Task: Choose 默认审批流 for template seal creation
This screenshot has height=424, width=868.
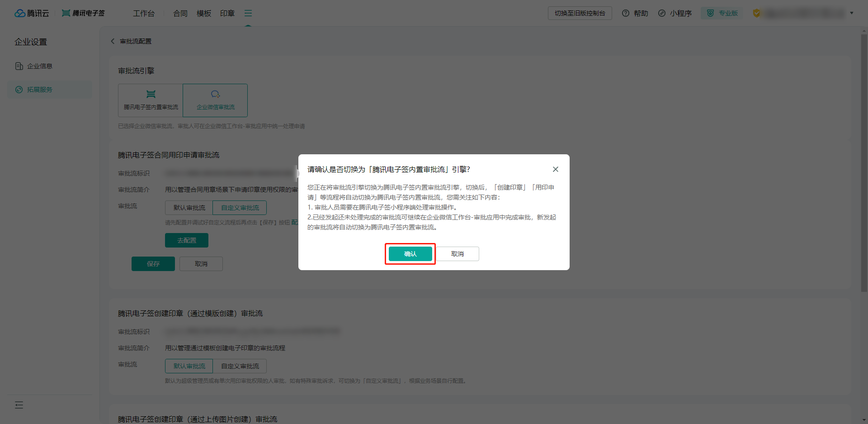Action: tap(189, 366)
